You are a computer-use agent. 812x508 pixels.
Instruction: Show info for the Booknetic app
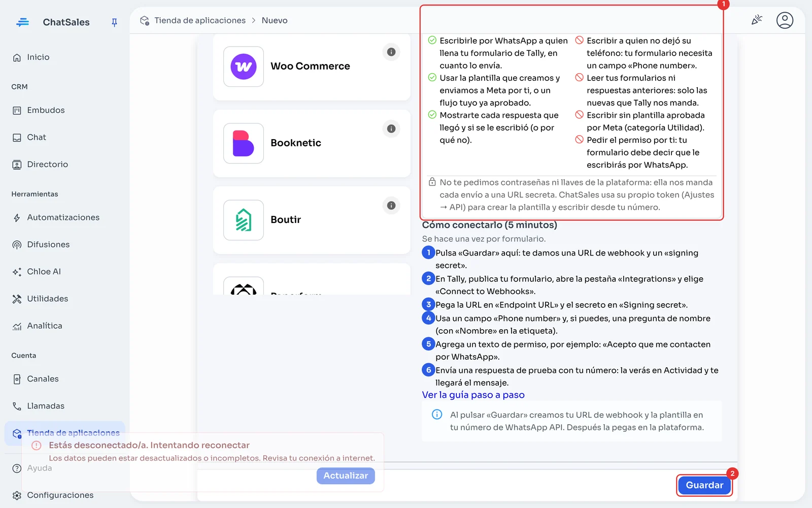pos(391,129)
